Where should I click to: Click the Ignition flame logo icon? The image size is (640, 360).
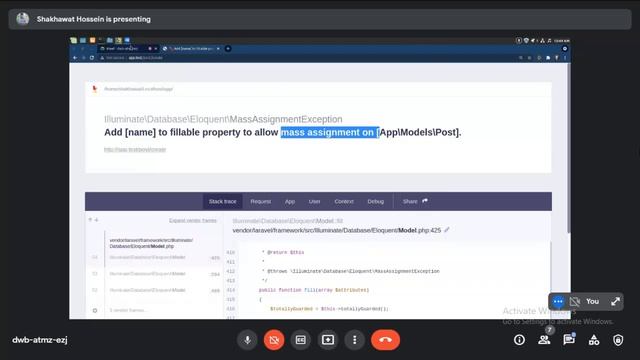click(95, 89)
